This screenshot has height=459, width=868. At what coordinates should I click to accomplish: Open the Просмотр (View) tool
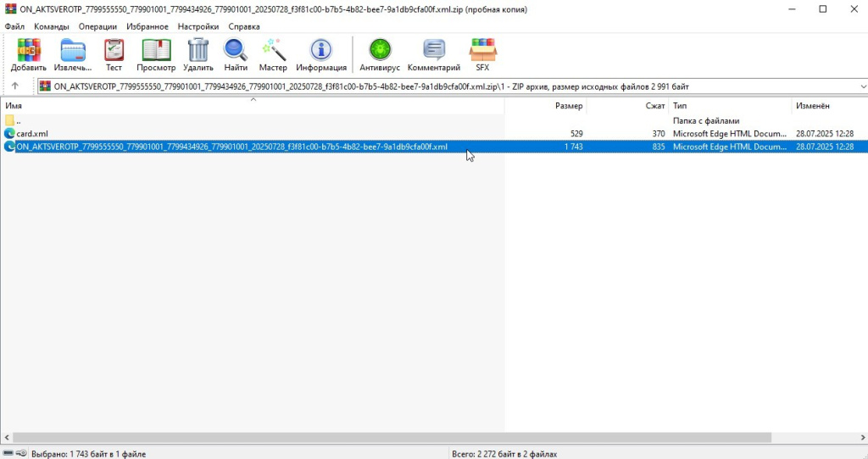pyautogui.click(x=156, y=53)
